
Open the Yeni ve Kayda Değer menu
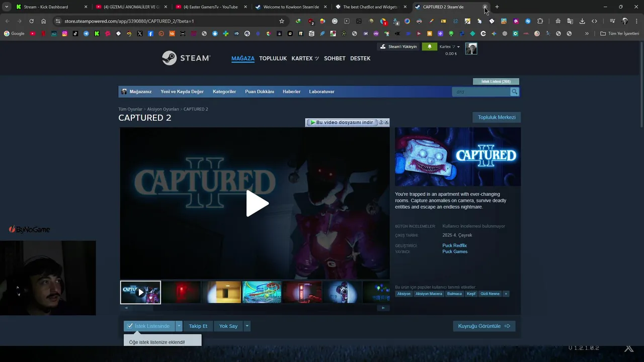[182, 92]
